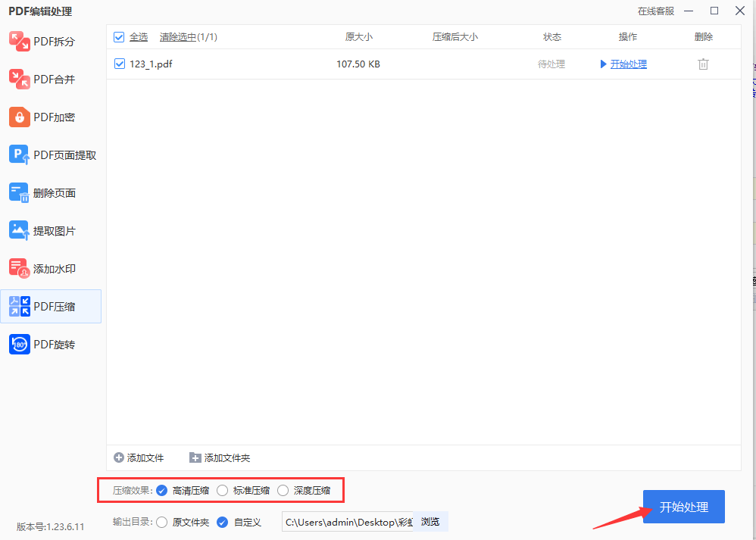Image resolution: width=756 pixels, height=540 pixels.
Task: Click the 浏览 browse button
Action: pos(430,522)
